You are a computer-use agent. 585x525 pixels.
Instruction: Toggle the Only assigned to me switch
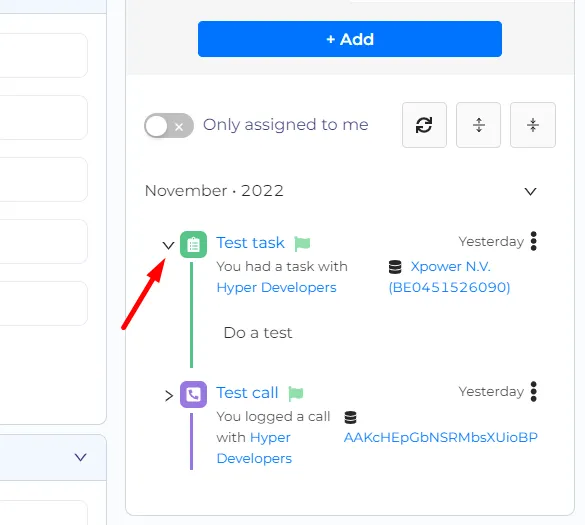click(169, 126)
